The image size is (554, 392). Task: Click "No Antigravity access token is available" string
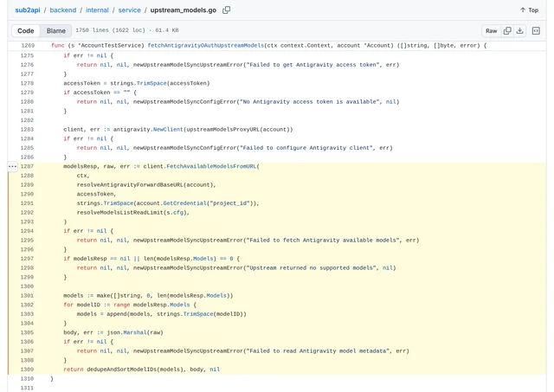310,102
